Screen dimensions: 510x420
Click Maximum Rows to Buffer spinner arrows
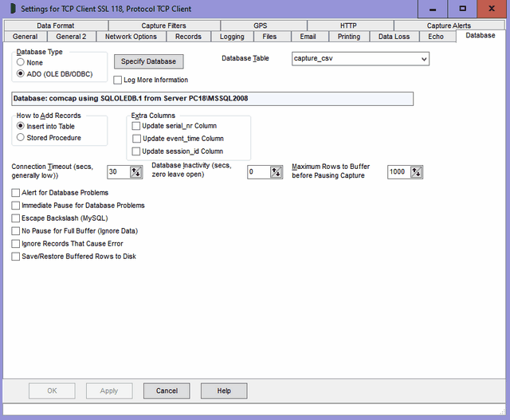416,172
